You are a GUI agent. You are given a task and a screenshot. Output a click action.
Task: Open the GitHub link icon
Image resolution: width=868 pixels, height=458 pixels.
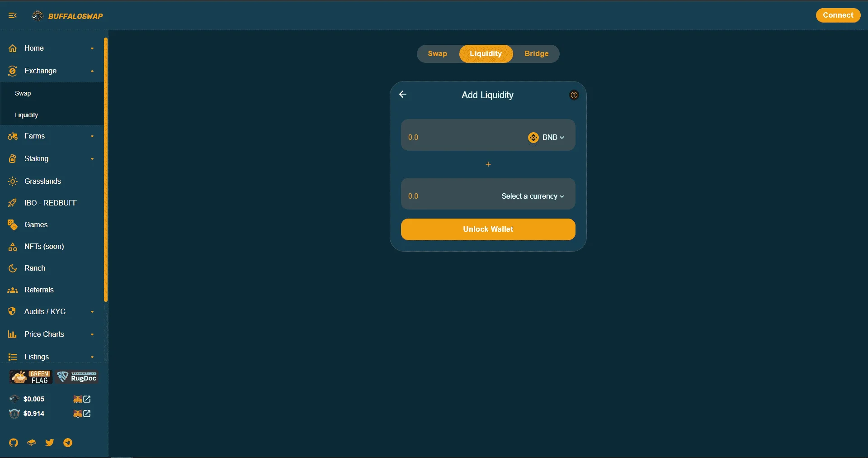[x=14, y=443]
